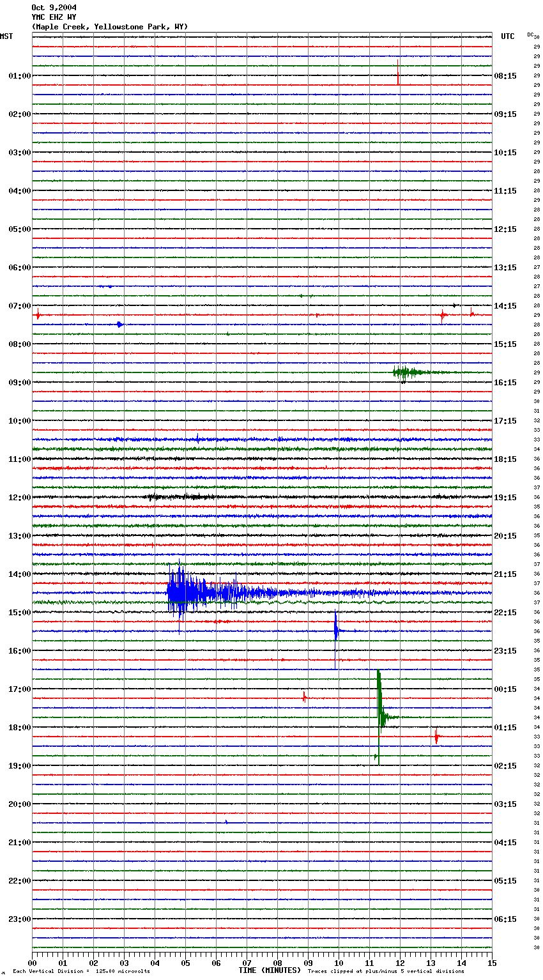Click the 13:15 UTC time label
Viewport: 543px width, 980px height.
pyautogui.click(x=505, y=268)
